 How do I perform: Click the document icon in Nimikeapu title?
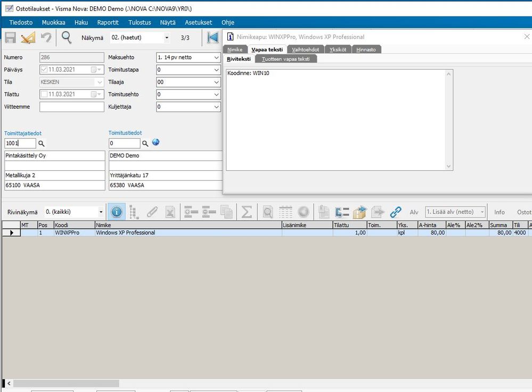(x=230, y=37)
